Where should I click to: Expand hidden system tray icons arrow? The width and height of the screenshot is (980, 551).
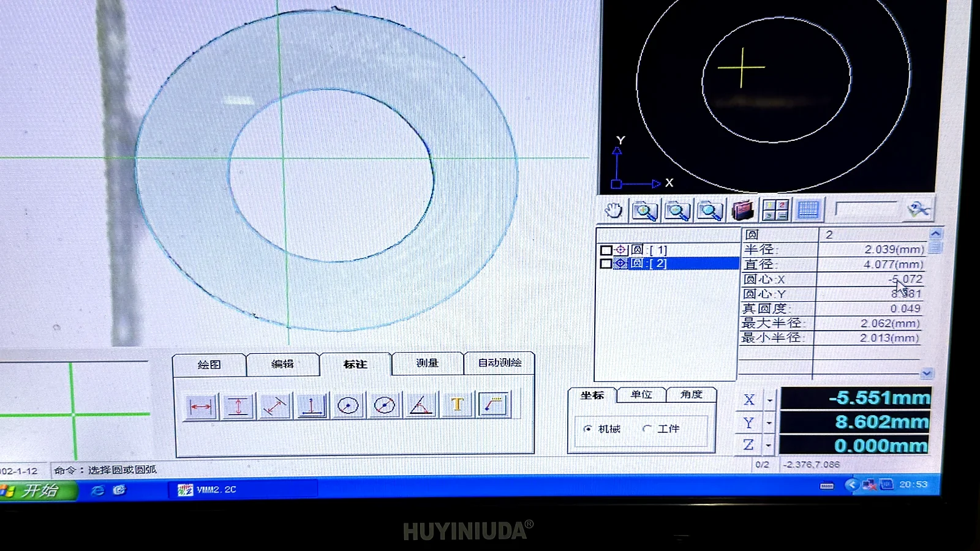click(x=851, y=485)
